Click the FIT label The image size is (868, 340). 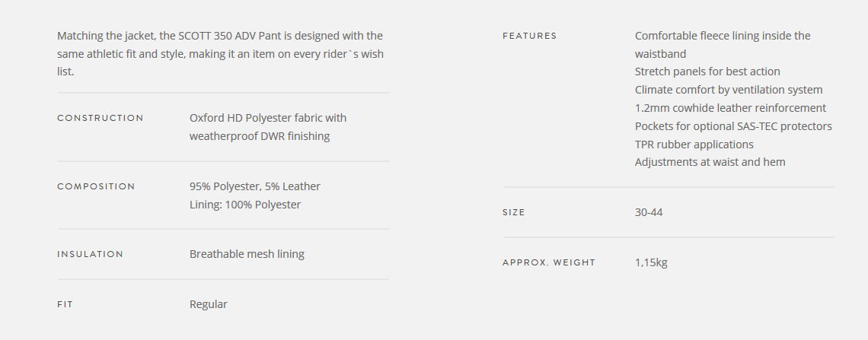(x=65, y=304)
